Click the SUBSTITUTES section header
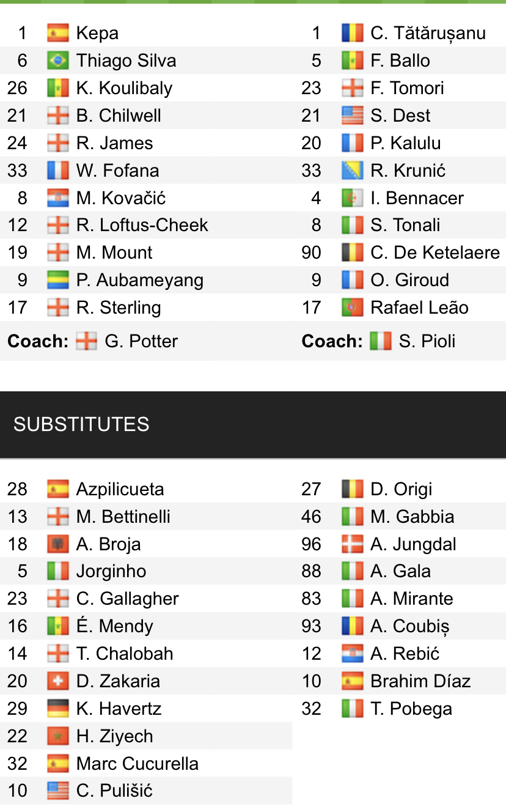The width and height of the screenshot is (506, 812). 81,424
